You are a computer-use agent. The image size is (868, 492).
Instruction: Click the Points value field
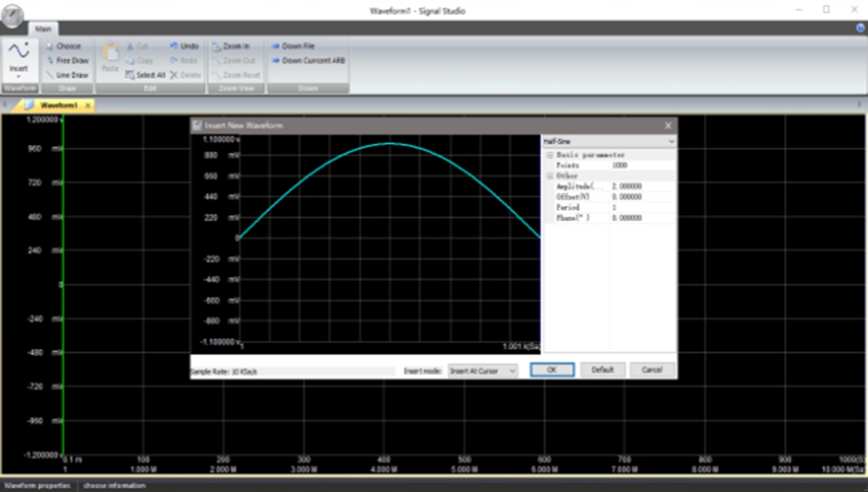click(x=642, y=166)
